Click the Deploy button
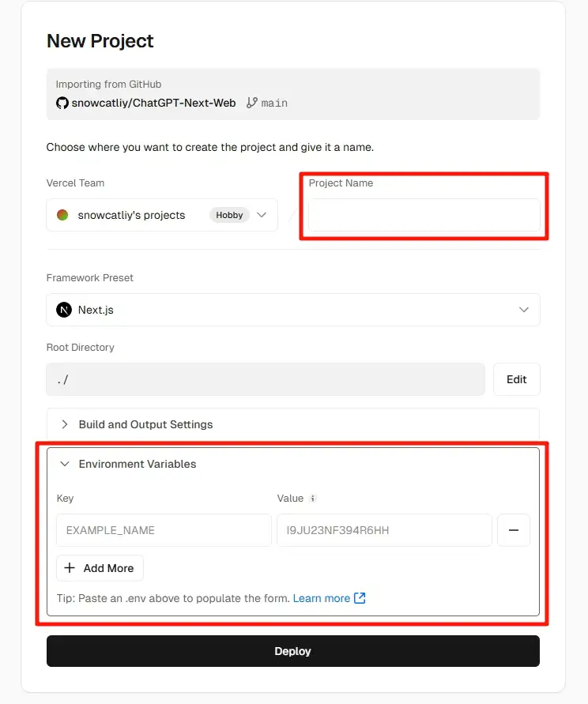The height and width of the screenshot is (704, 588). [x=293, y=651]
